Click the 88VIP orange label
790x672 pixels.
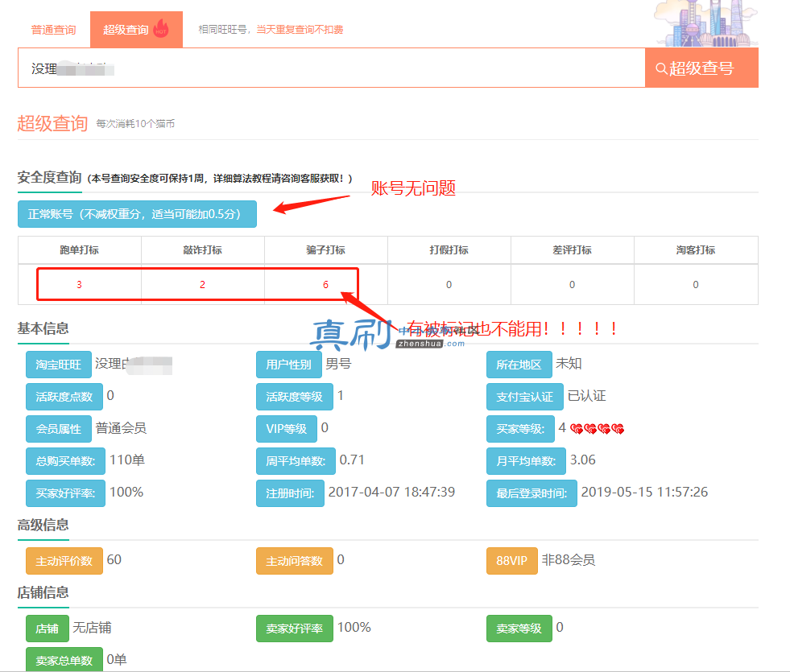pyautogui.click(x=512, y=561)
